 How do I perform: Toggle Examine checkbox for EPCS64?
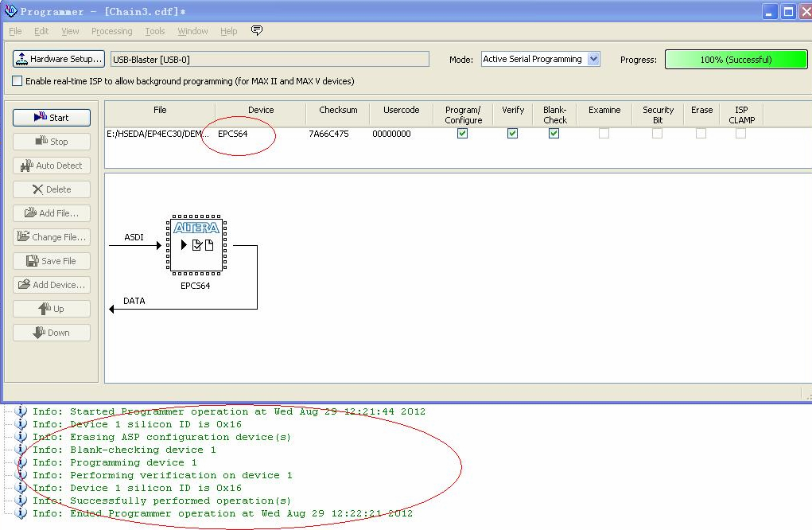click(604, 133)
